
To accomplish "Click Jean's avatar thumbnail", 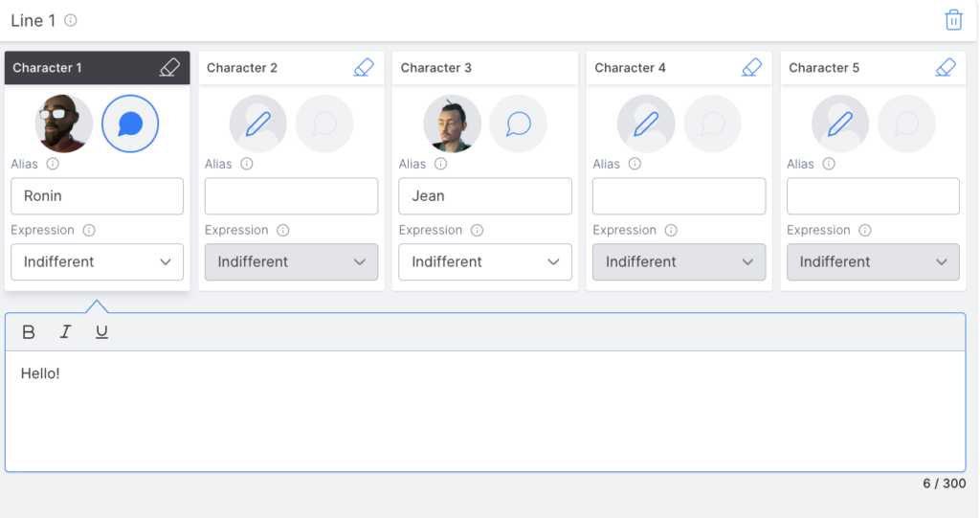I will coord(453,124).
